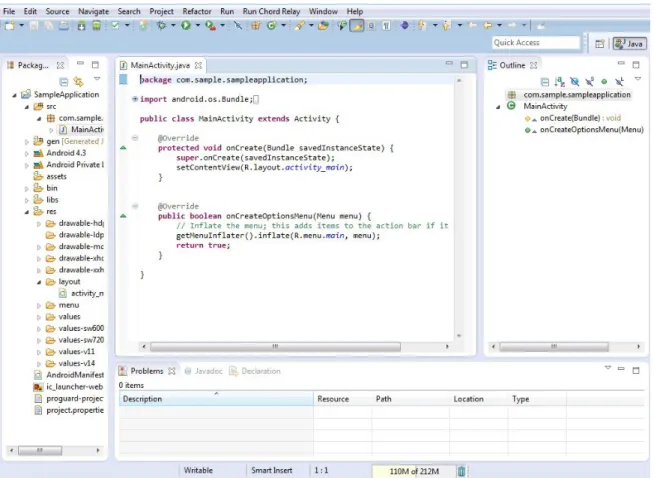
Task: Open the New wizard dropdown arrow
Action: (x=21, y=26)
